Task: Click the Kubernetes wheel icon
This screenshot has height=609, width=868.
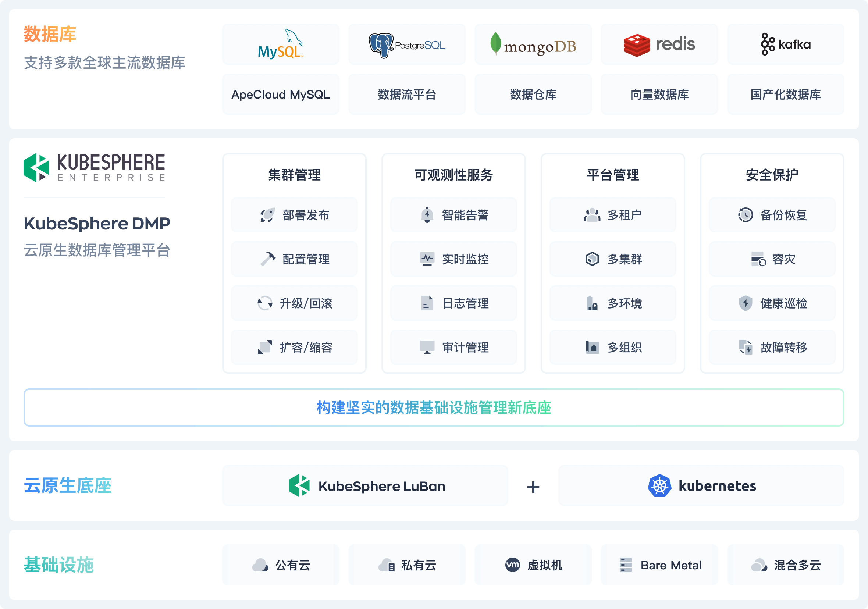Action: click(x=659, y=486)
